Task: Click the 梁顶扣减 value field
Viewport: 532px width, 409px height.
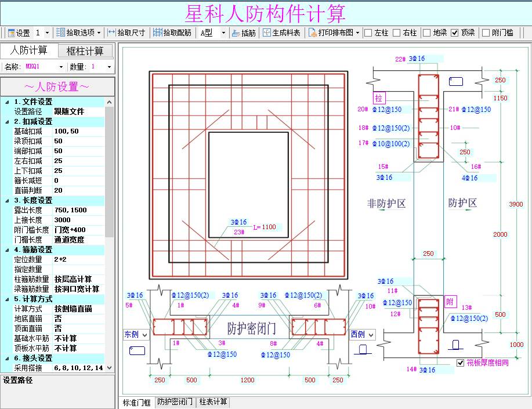Action: [79, 141]
